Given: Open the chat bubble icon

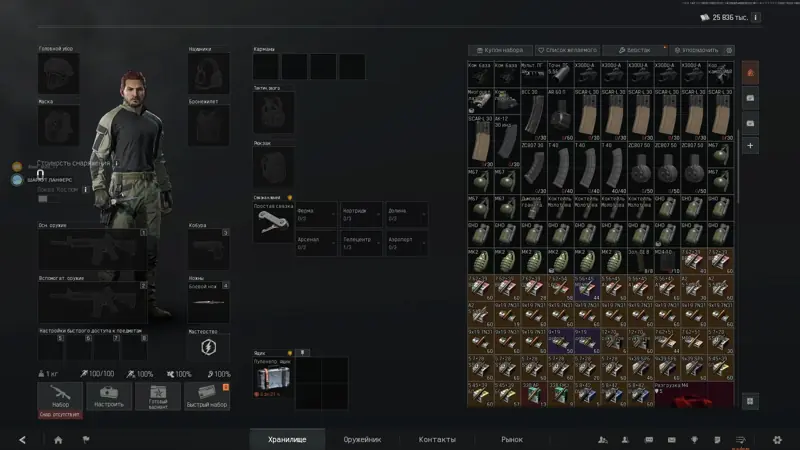Looking at the screenshot, I should click(649, 439).
